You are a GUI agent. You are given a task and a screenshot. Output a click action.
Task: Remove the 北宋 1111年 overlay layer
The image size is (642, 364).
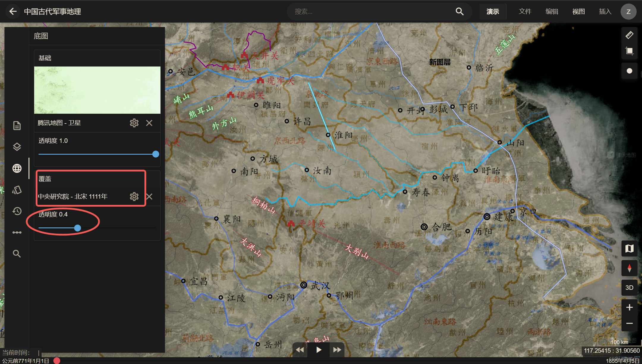149,197
